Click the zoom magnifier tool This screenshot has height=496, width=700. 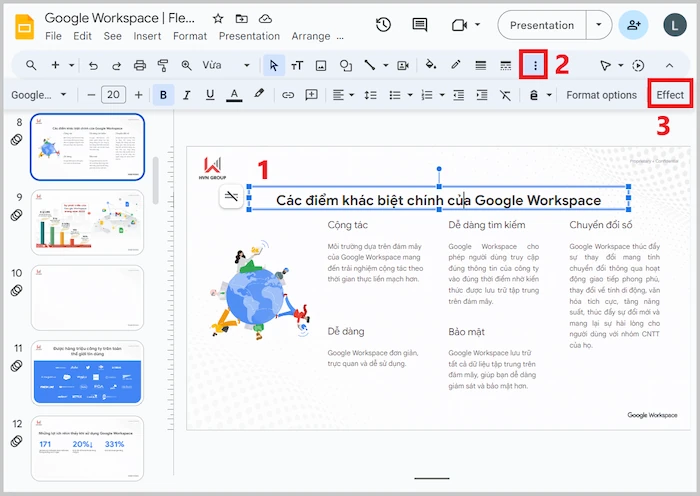pyautogui.click(x=187, y=66)
